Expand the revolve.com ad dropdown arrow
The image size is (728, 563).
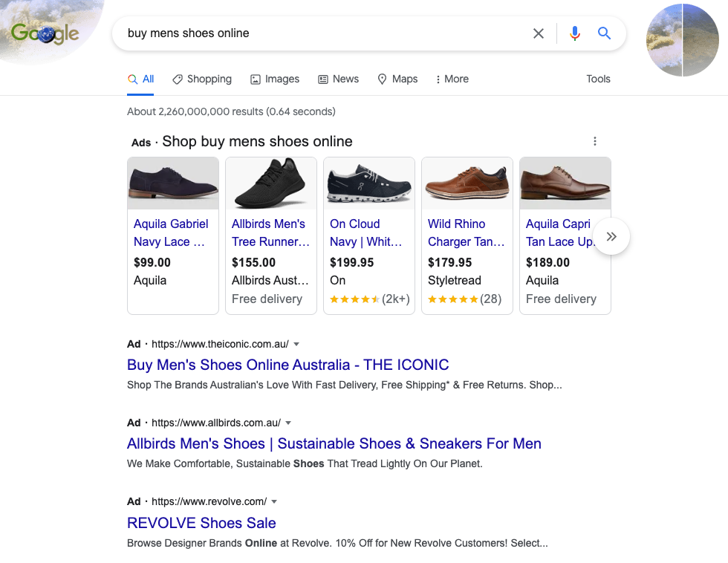274,502
